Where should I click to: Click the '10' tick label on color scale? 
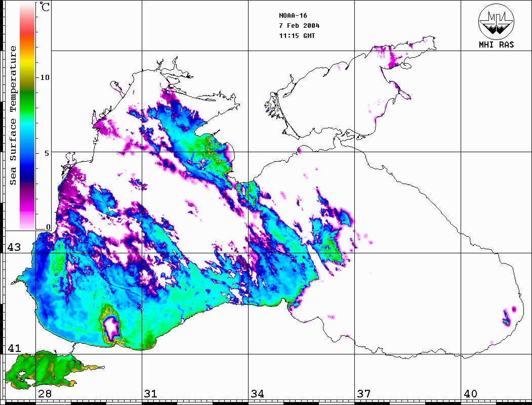click(x=45, y=77)
